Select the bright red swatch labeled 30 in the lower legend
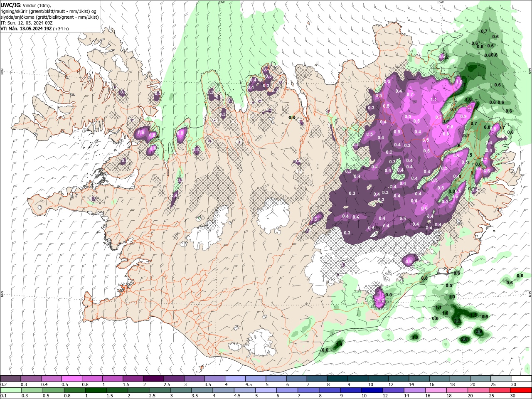The width and height of the screenshot is (532, 399). pos(521,390)
